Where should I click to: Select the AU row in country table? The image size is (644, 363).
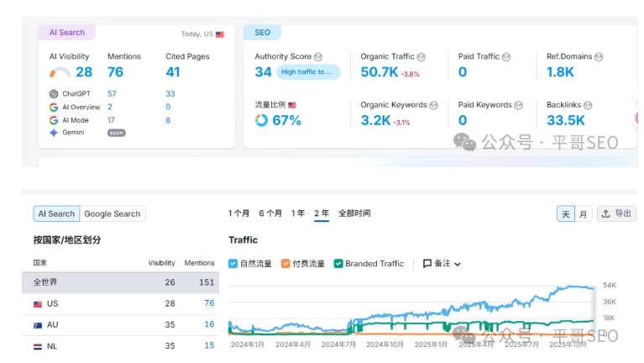pos(118,324)
